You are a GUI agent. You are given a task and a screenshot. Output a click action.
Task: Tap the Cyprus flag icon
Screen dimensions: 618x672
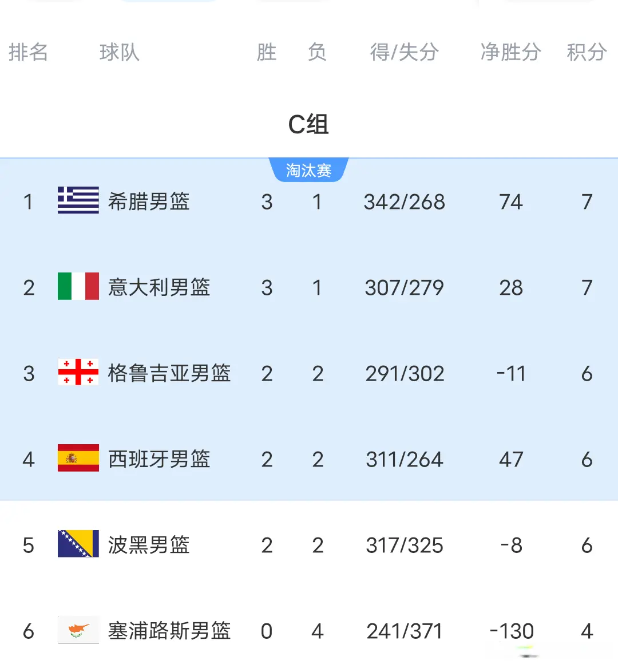pos(78,630)
